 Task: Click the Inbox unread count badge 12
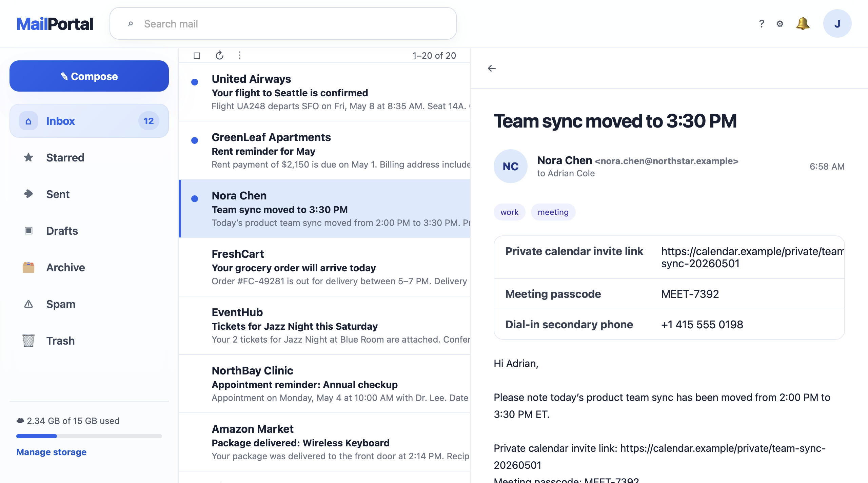pyautogui.click(x=149, y=121)
